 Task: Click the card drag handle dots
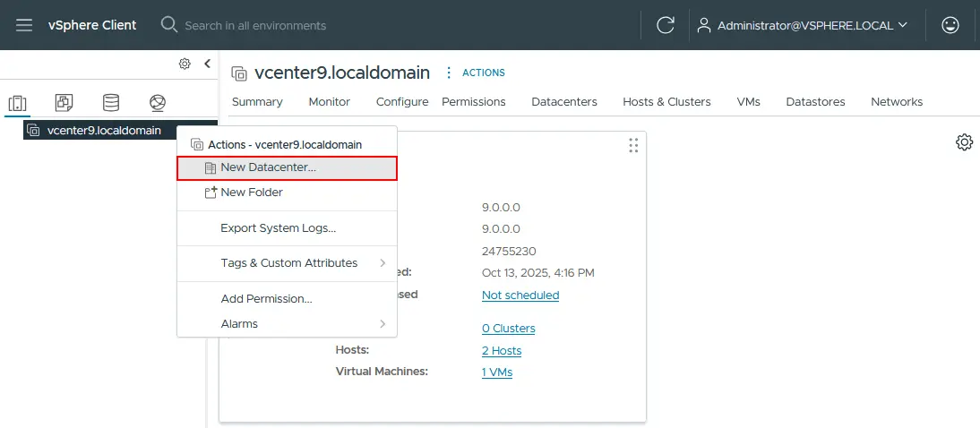point(633,146)
